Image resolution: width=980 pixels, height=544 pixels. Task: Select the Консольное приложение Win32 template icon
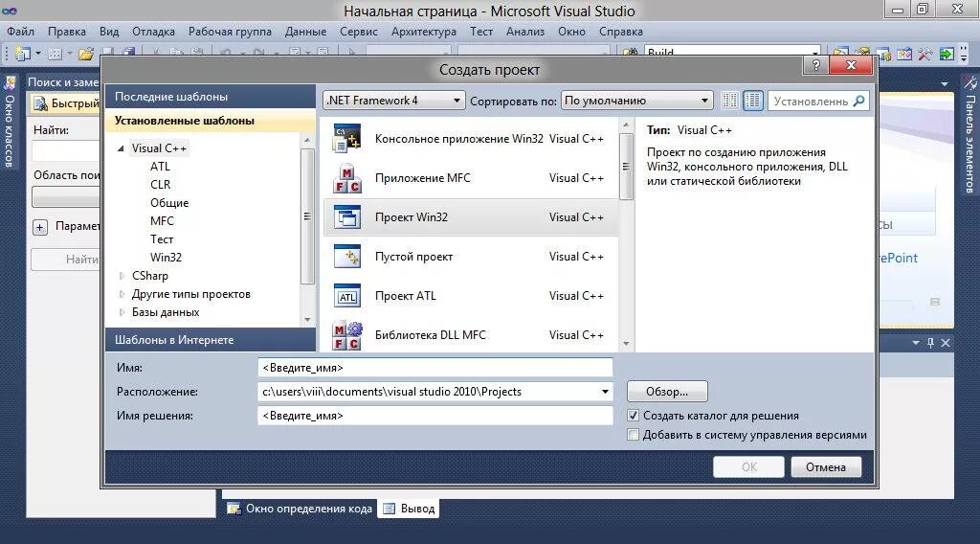click(x=346, y=139)
